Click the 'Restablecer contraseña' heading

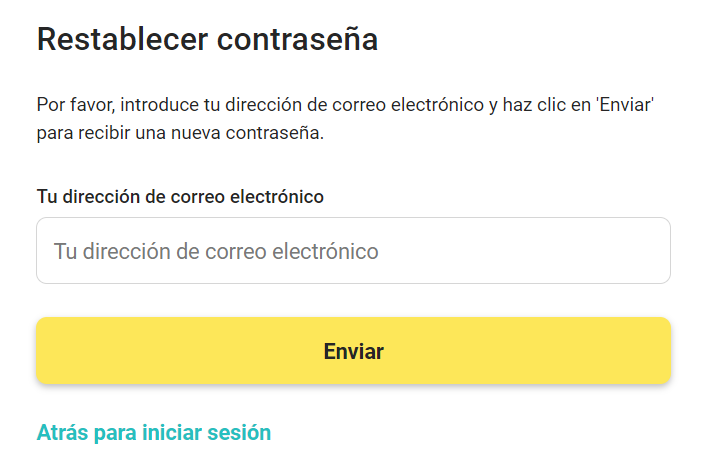point(207,40)
